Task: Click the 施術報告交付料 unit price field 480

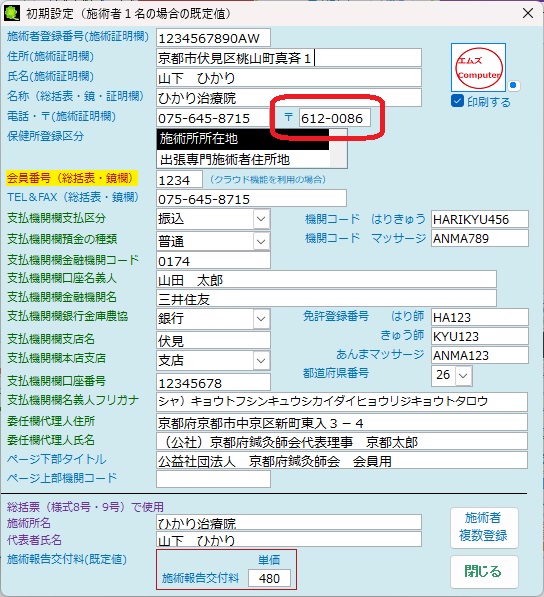Action: coord(269,578)
